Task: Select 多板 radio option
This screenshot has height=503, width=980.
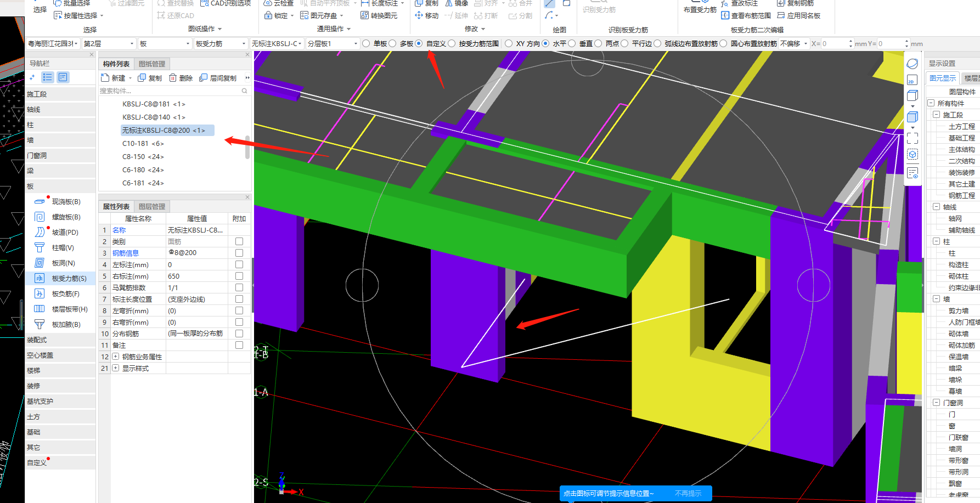Action: coord(392,43)
